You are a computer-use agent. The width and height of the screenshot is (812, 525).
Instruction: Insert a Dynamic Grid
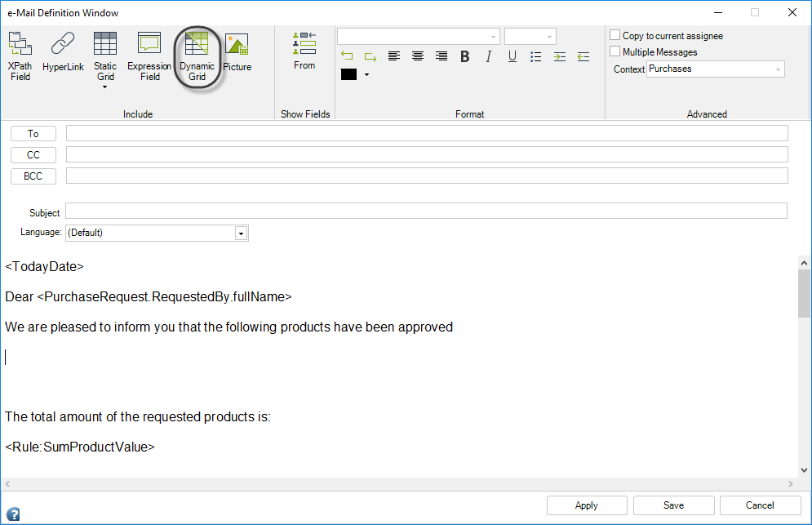(197, 56)
